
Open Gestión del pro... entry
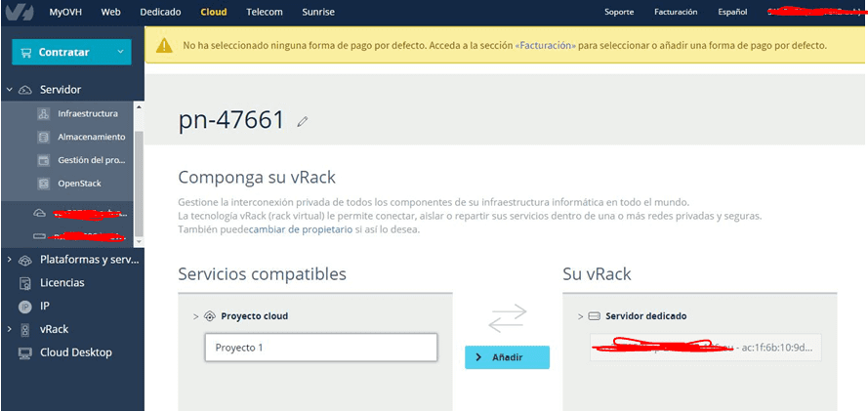click(92, 160)
